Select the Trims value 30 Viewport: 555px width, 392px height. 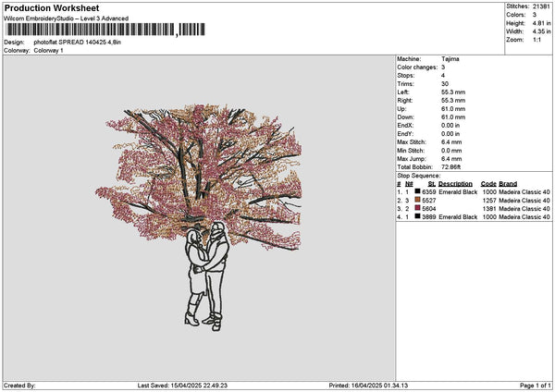coord(445,84)
